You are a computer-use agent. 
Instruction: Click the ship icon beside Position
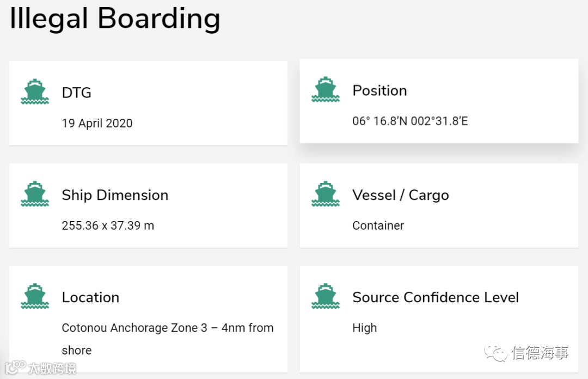click(x=326, y=90)
